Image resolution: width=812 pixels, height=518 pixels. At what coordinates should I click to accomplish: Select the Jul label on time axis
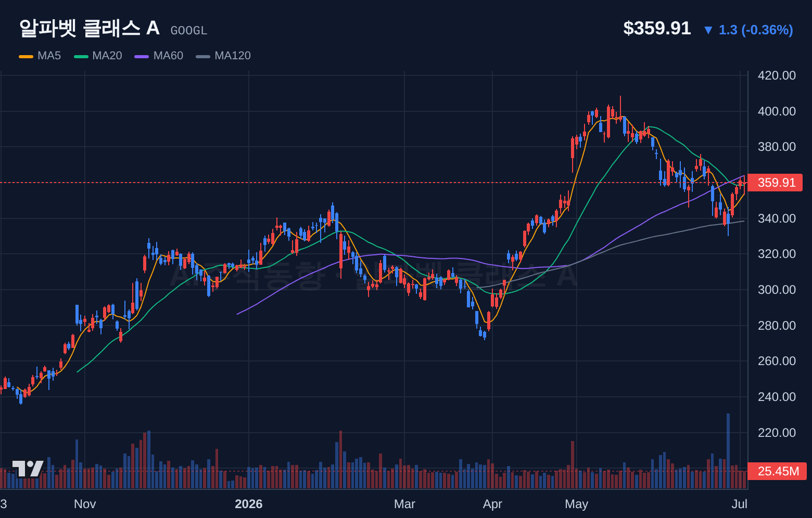[739, 504]
